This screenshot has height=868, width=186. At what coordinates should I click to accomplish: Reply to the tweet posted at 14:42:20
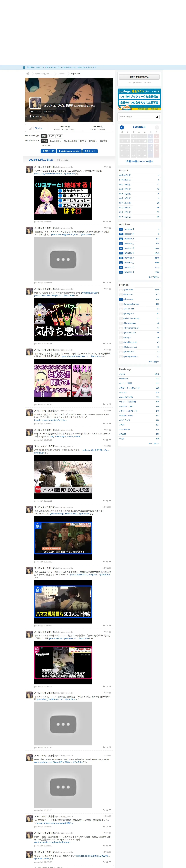pyautogui.click(x=104, y=404)
